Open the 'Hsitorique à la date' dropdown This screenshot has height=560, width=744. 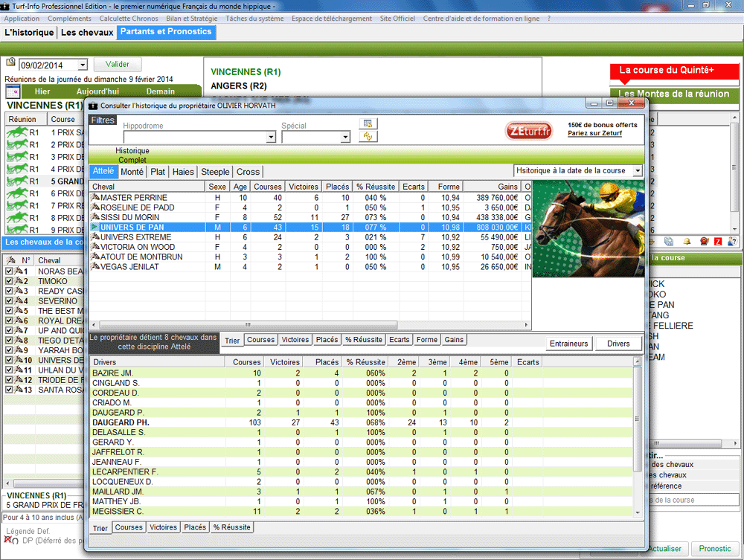click(x=637, y=171)
